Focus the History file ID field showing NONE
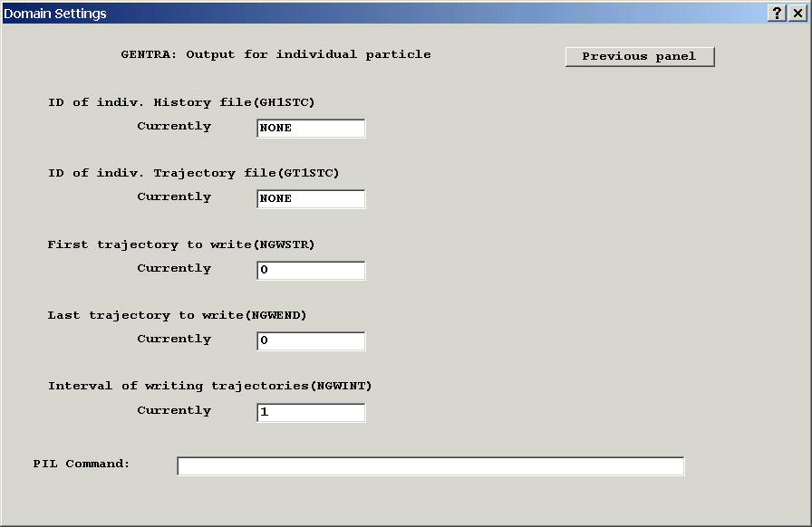 pyautogui.click(x=311, y=129)
